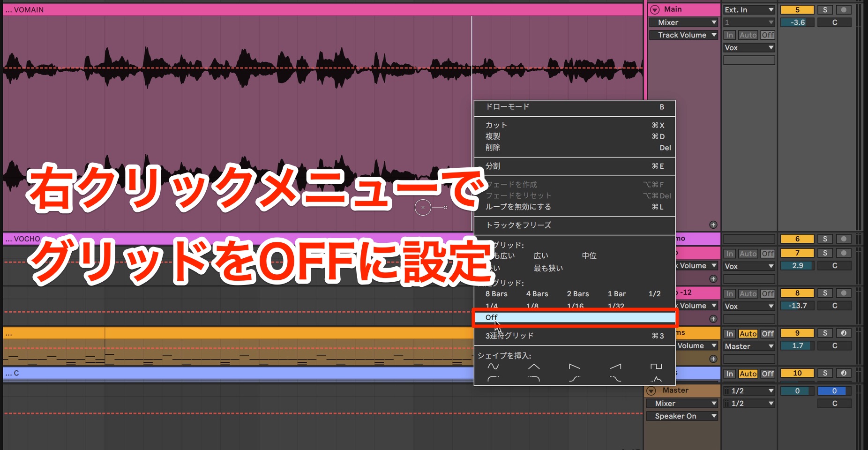The image size is (868, 450).
Task: Add automation lane on Main track
Action: 713,225
